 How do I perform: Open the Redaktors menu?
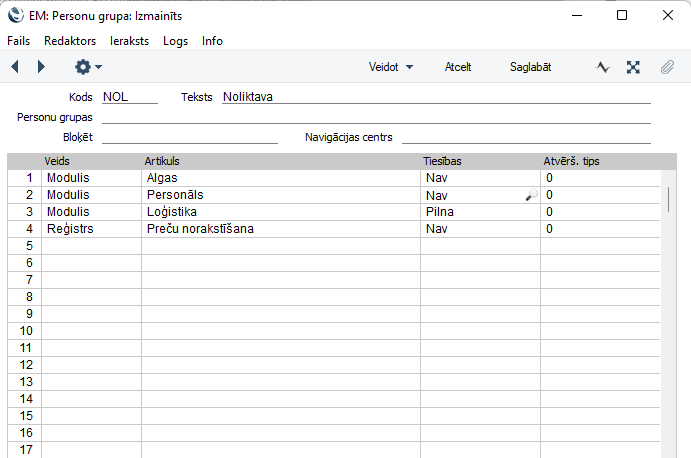coord(70,41)
